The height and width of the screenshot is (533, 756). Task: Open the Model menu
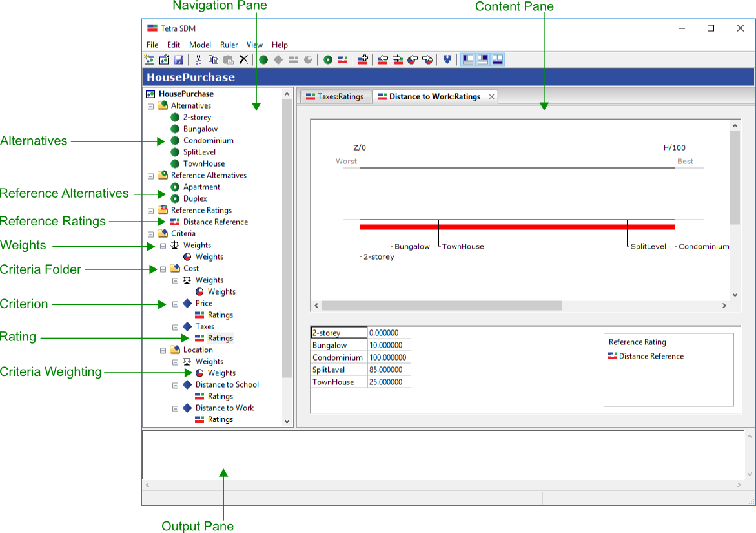[x=199, y=45]
